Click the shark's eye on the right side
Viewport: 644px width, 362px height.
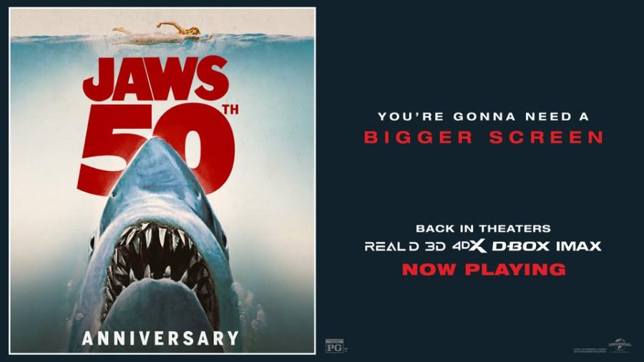coord(224,239)
